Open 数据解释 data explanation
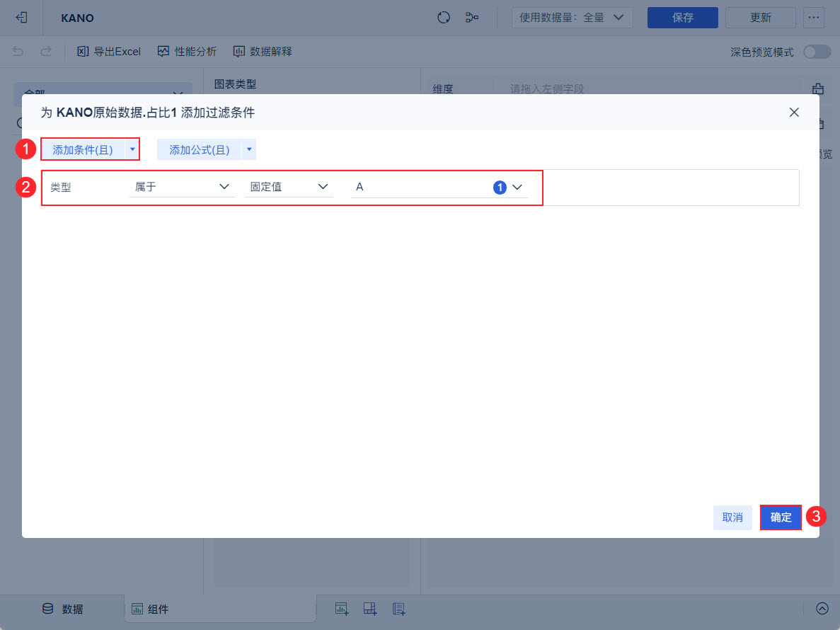 tap(263, 52)
